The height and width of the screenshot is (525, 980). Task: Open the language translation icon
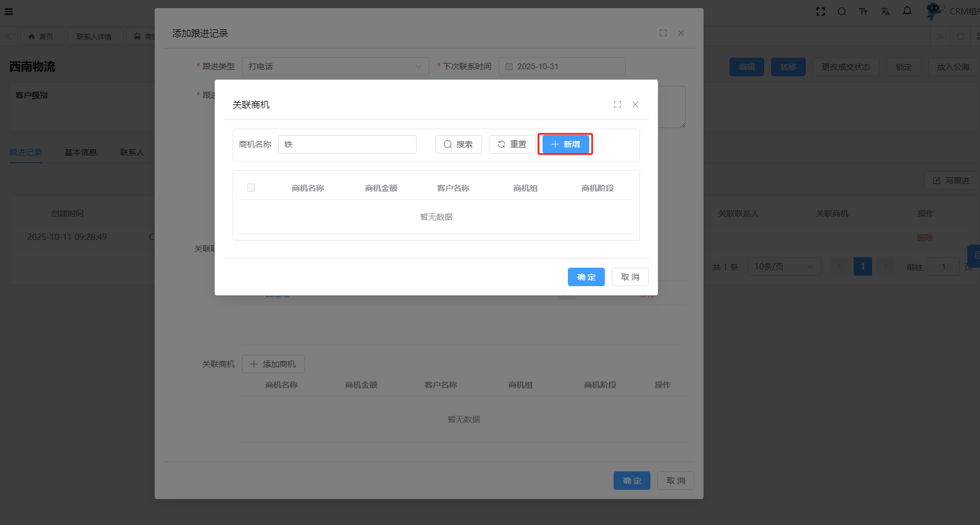tap(885, 12)
